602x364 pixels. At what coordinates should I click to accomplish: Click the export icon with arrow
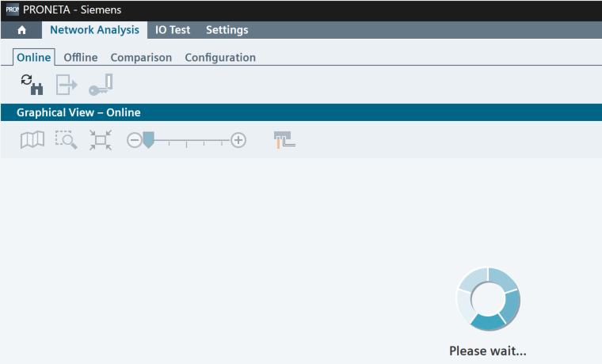coord(66,84)
